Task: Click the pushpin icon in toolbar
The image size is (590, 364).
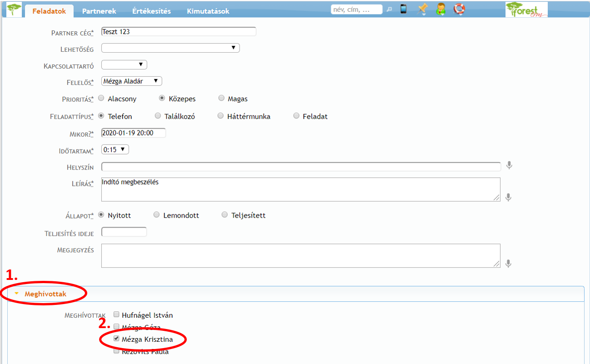Action: coord(423,9)
